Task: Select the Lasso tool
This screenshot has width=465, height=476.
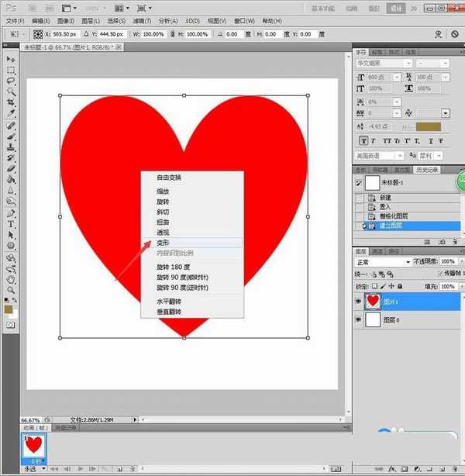Action: 11,81
